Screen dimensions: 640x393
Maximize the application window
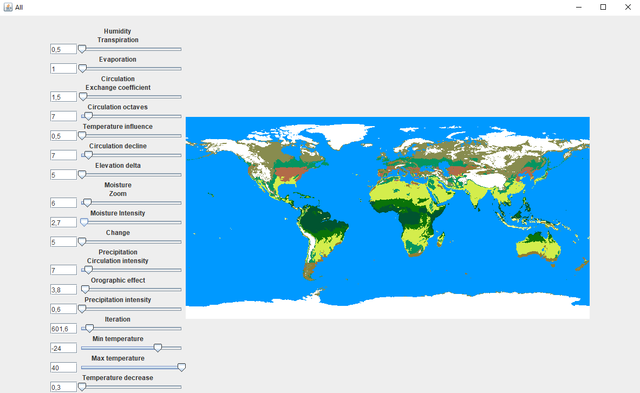coord(603,7)
